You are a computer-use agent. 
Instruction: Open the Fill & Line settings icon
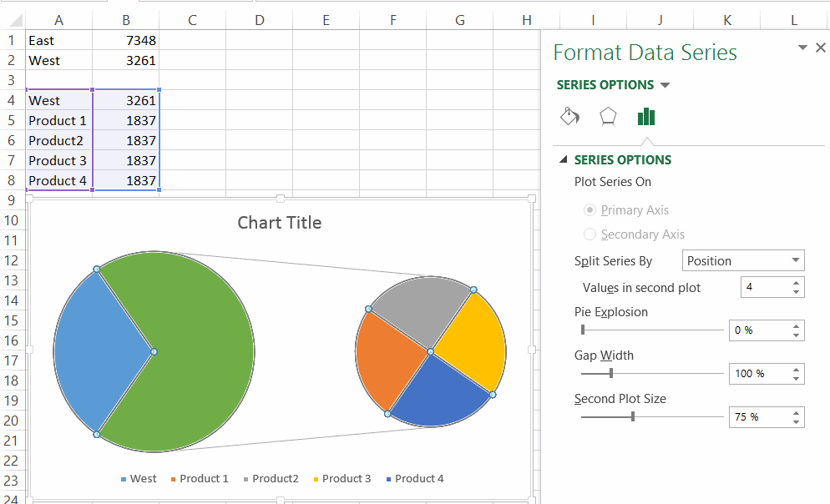pos(570,117)
